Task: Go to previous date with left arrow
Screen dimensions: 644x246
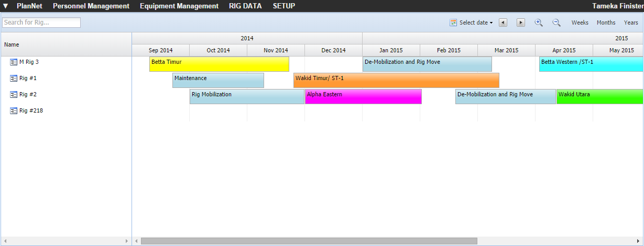Action: pos(503,23)
